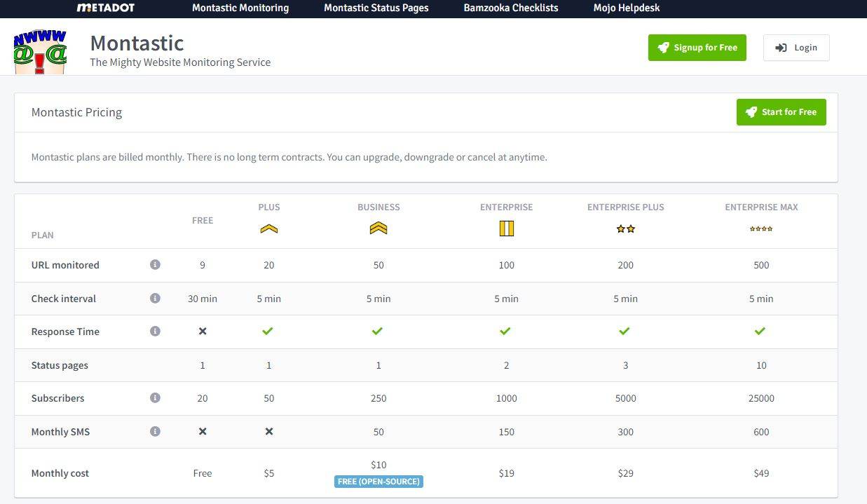The width and height of the screenshot is (867, 504).
Task: Open Mojo Helpdesk nav item
Action: click(627, 8)
